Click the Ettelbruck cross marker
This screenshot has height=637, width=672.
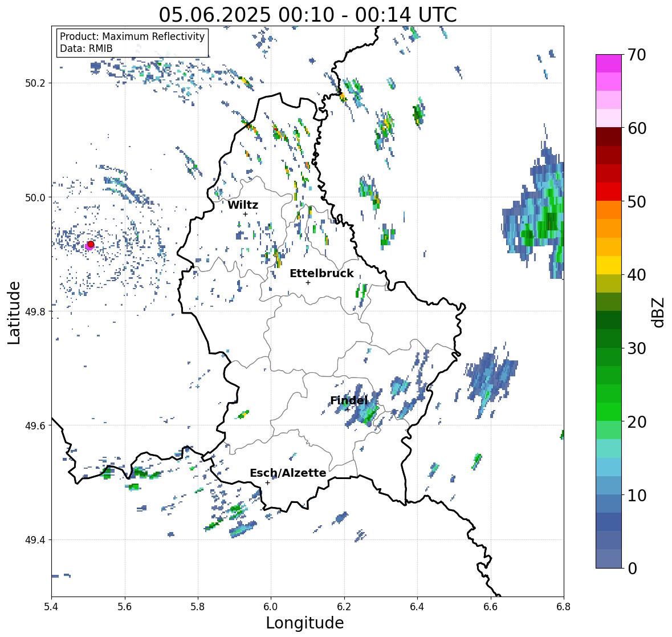308,282
